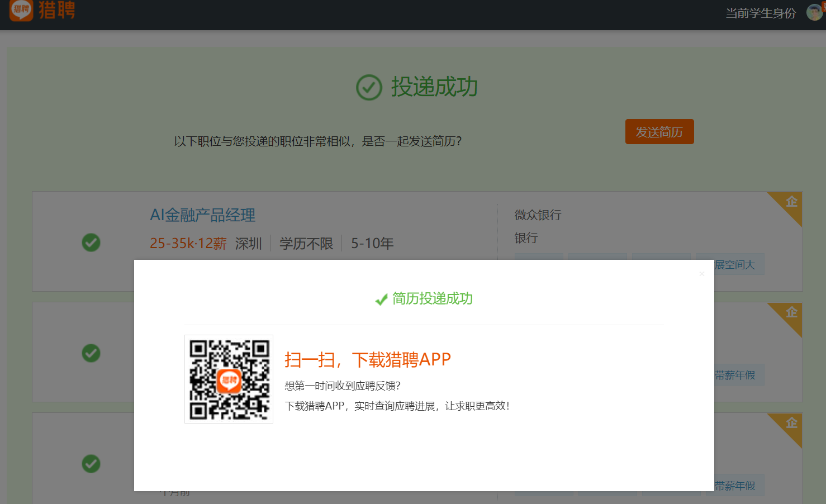Click the 发送简历 orange button
The width and height of the screenshot is (826, 504).
[x=659, y=131]
